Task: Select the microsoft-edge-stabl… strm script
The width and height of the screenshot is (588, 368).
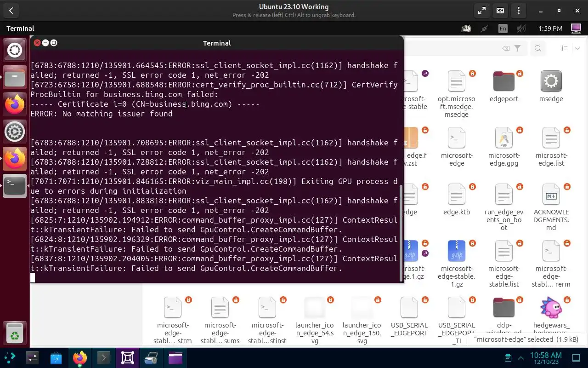Action: (x=173, y=308)
